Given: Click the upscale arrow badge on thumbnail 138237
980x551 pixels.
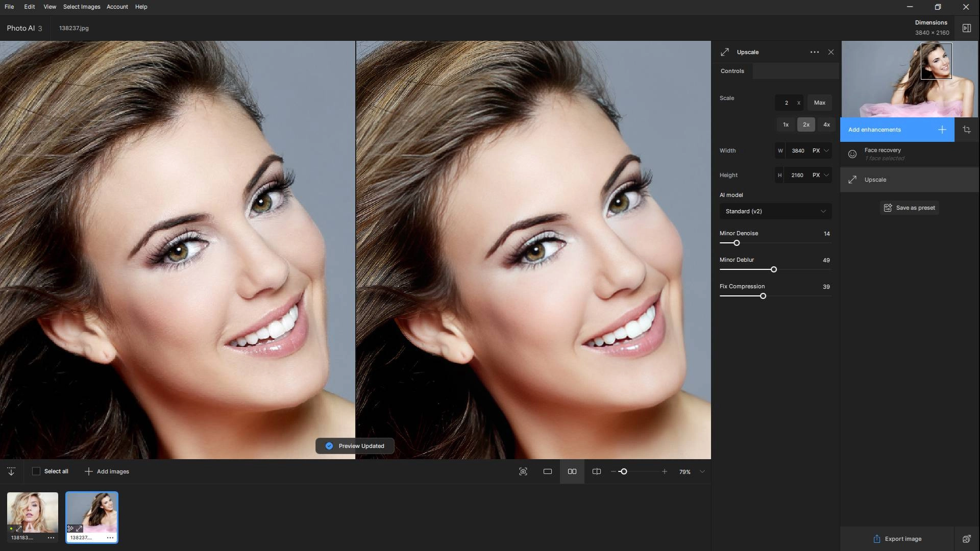Looking at the screenshot, I should [x=79, y=529].
